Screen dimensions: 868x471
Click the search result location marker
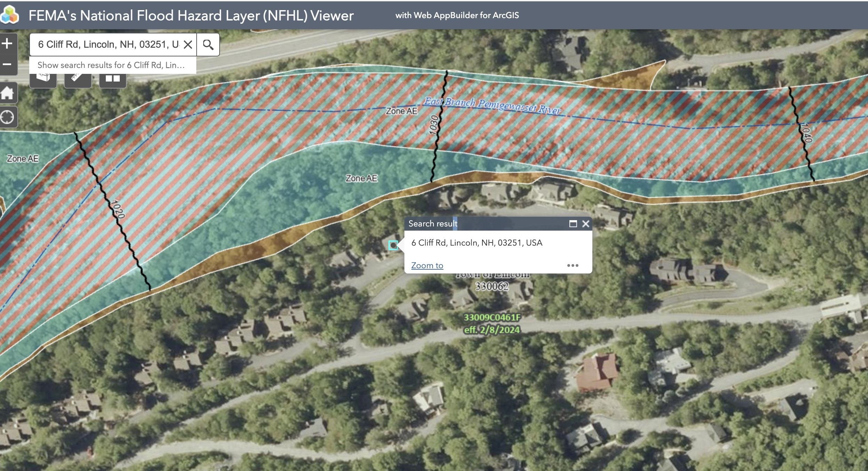coord(393,245)
